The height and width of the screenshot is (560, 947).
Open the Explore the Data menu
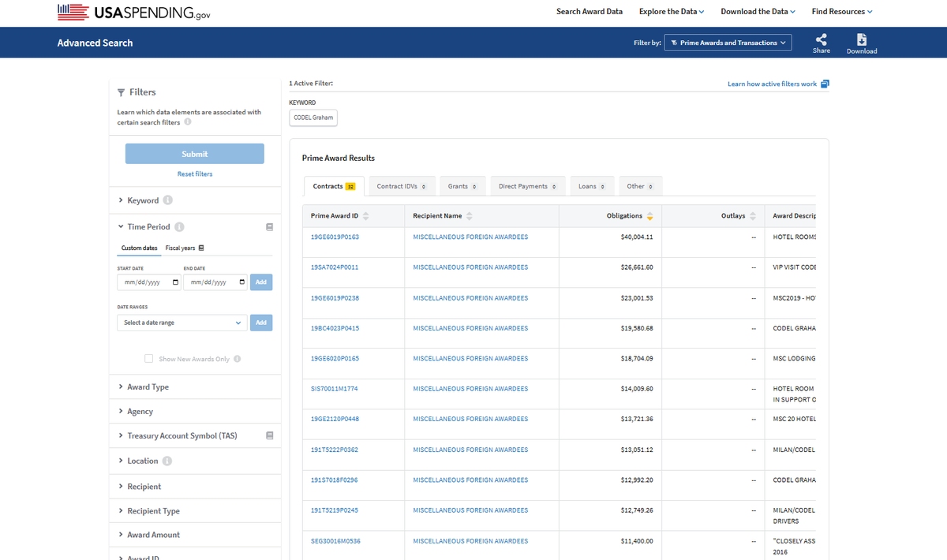click(672, 12)
